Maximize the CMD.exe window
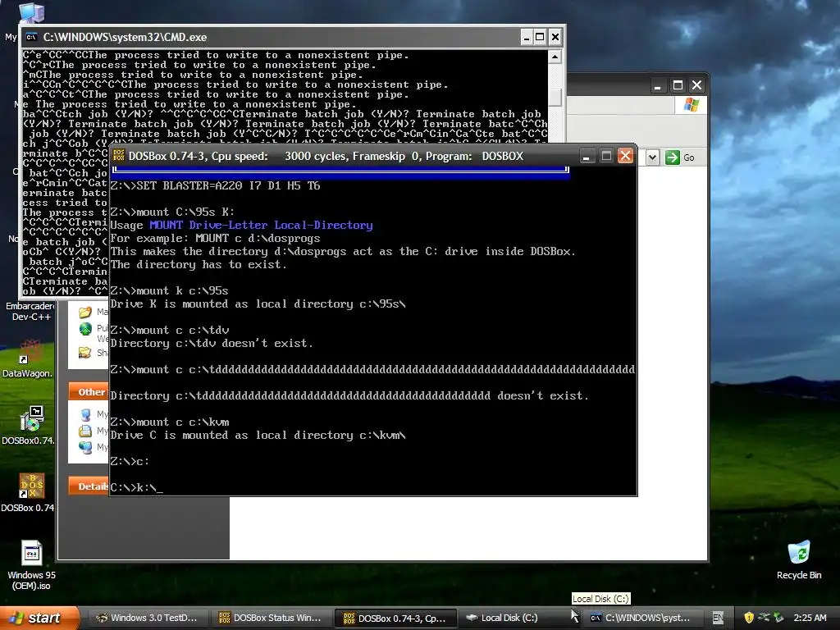The width and height of the screenshot is (840, 630). (x=540, y=37)
